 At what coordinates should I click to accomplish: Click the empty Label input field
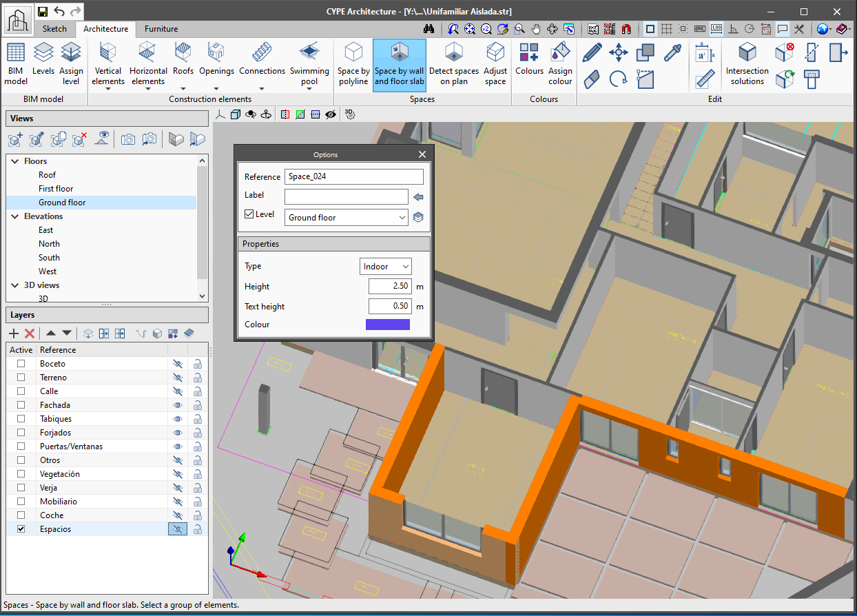coord(347,197)
